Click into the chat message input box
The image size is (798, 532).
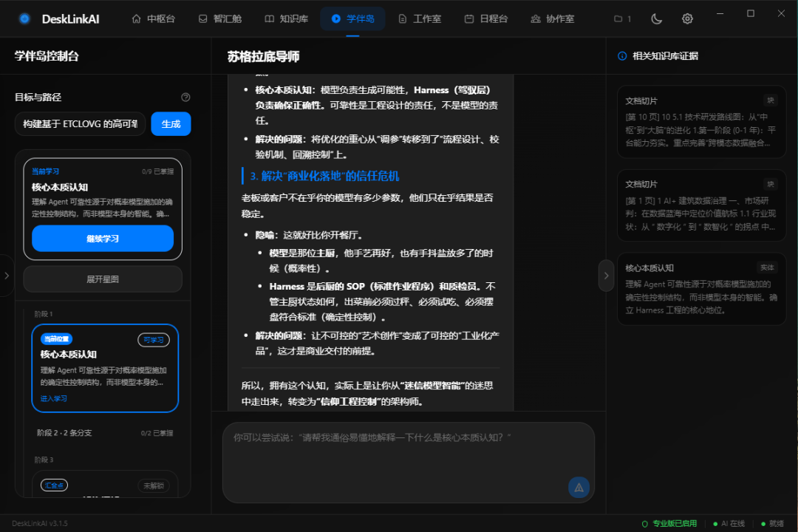click(x=408, y=463)
